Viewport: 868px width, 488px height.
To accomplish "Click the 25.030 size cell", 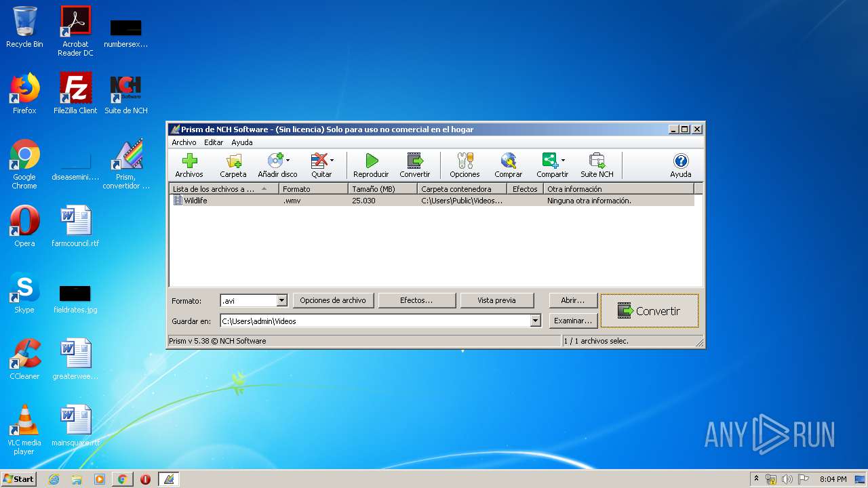I will (x=363, y=201).
